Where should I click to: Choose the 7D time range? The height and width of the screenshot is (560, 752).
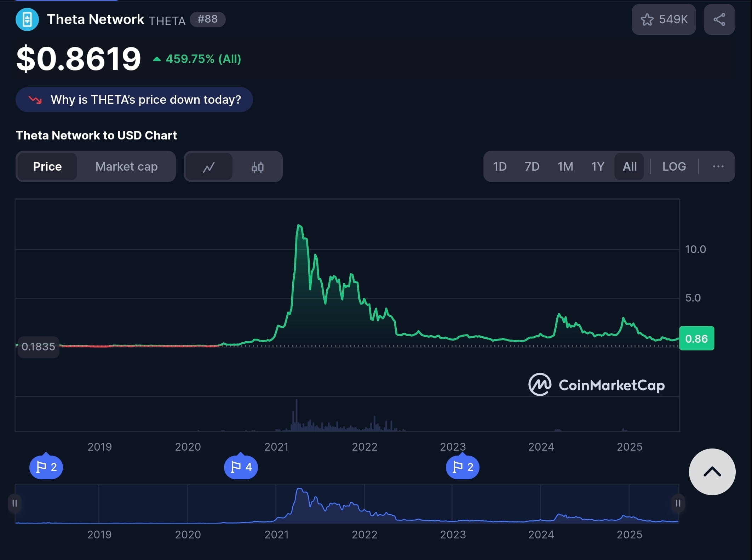[532, 166]
